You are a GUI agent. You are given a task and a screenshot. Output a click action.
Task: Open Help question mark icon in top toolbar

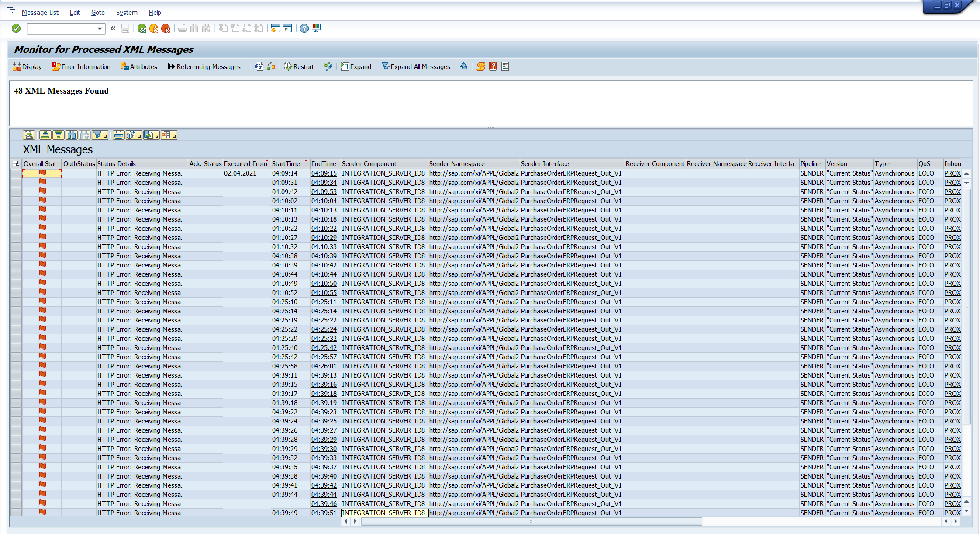click(x=304, y=28)
